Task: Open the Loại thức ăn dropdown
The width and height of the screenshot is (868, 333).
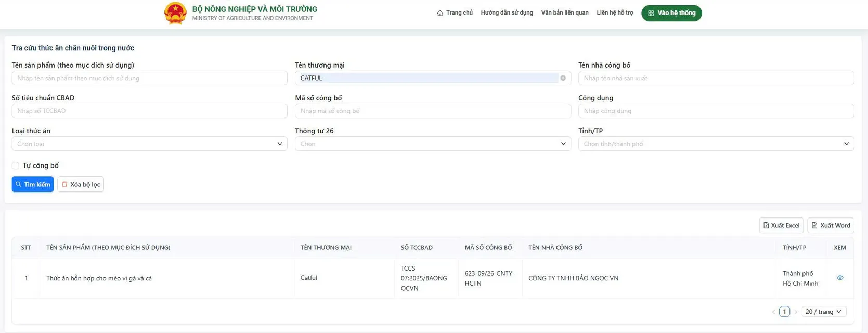Action: click(149, 144)
